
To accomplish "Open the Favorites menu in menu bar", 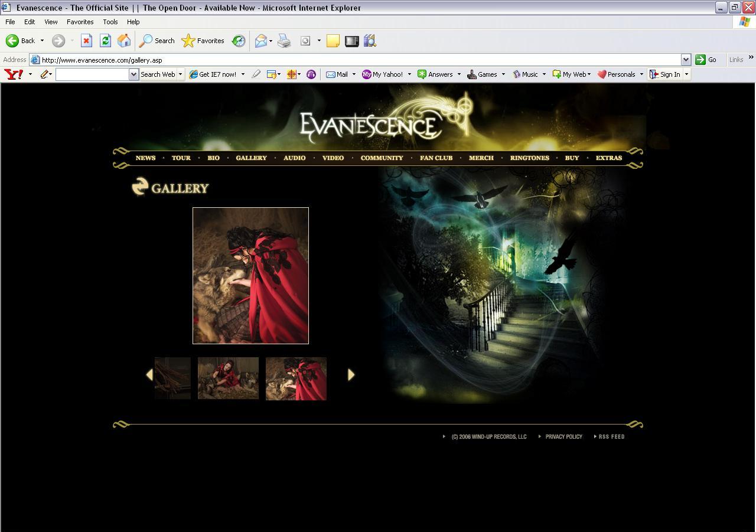I will [80, 22].
